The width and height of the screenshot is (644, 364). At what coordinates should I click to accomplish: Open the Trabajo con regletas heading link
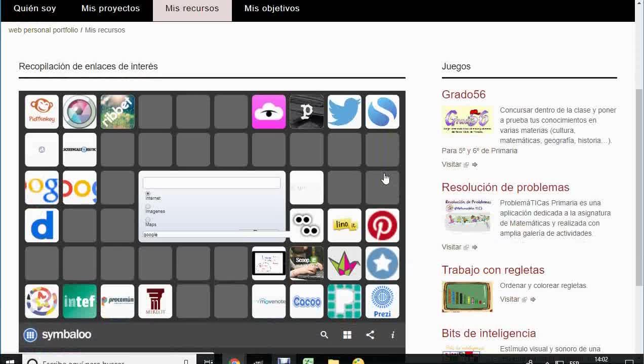(x=493, y=270)
